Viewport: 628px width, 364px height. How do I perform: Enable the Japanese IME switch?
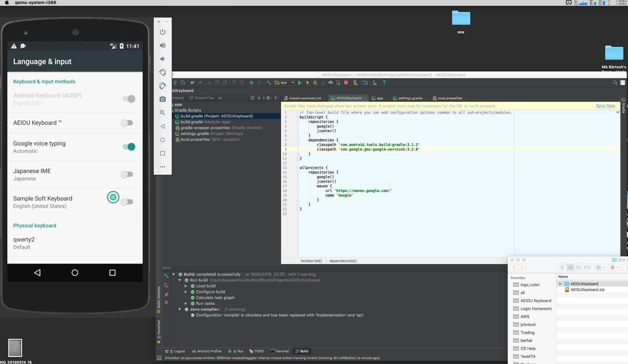tap(127, 174)
